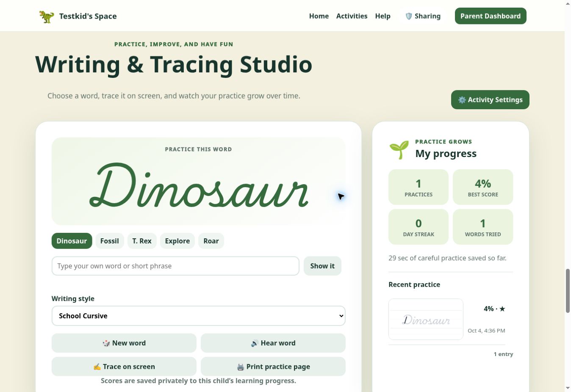The image size is (571, 392).
Task: Click the speaker icon on Hear word
Action: coord(255,343)
